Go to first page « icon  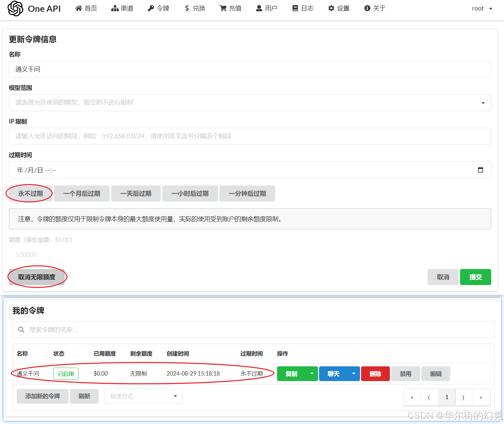tap(412, 397)
